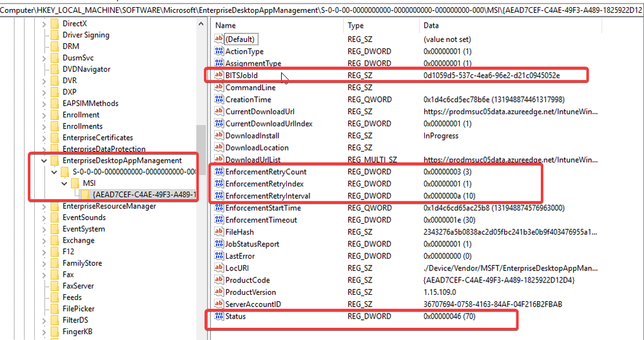644x340 pixels.
Task: Select the {AEAD7CEF-C4AE-49F3-A489 subkey
Action: coord(144,194)
